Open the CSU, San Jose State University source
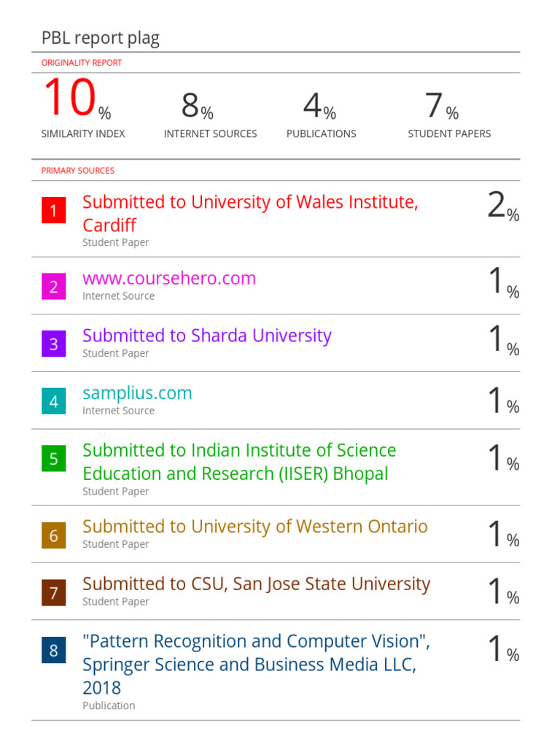 tap(256, 584)
